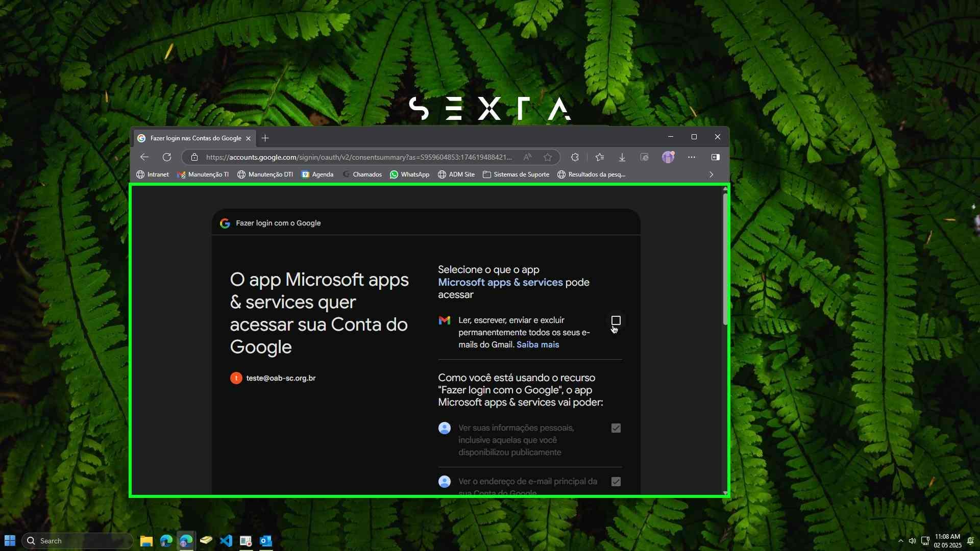Add this page to favorites with the star
Screen dimensions: 980x551
point(548,157)
